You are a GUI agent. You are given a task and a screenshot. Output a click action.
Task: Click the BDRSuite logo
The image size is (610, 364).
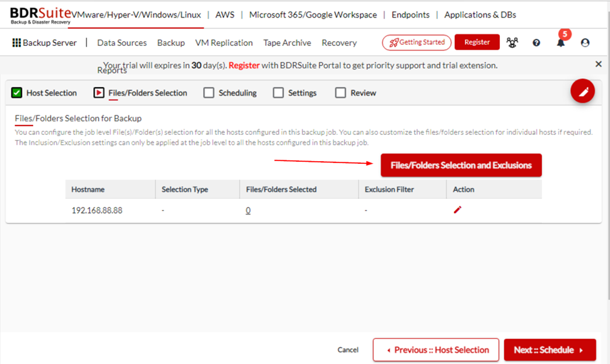pyautogui.click(x=40, y=15)
